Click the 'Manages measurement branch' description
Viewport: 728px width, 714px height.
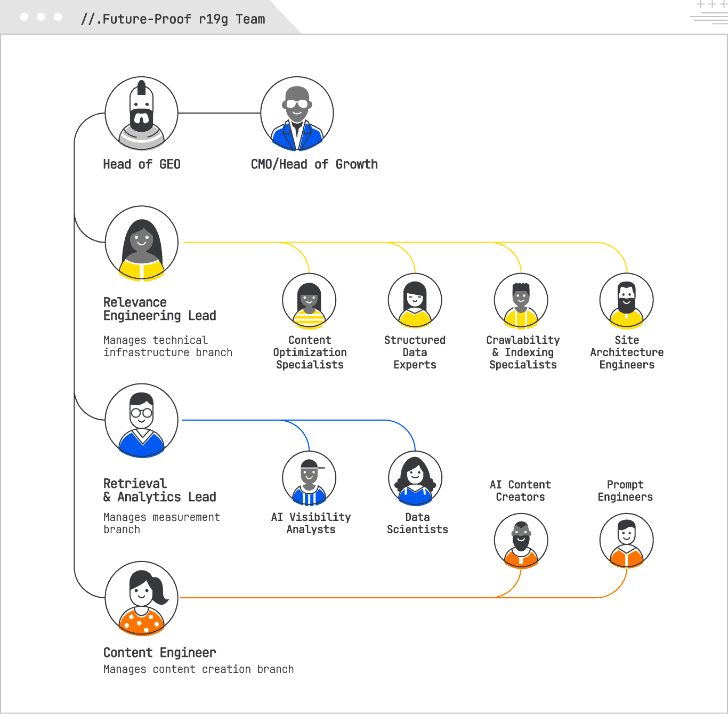click(x=161, y=523)
